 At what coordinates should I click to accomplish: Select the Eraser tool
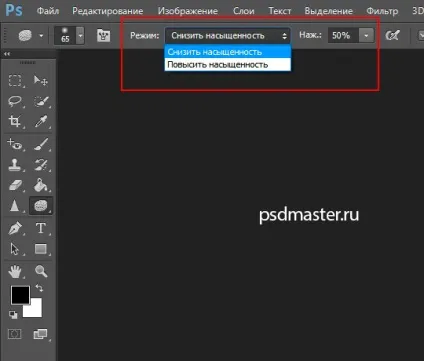coord(15,185)
